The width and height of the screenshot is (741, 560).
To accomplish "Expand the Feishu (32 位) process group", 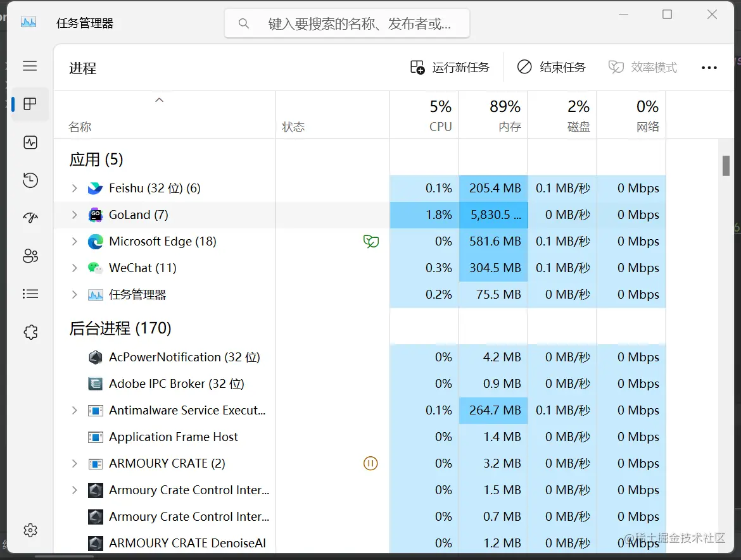I will (x=74, y=188).
